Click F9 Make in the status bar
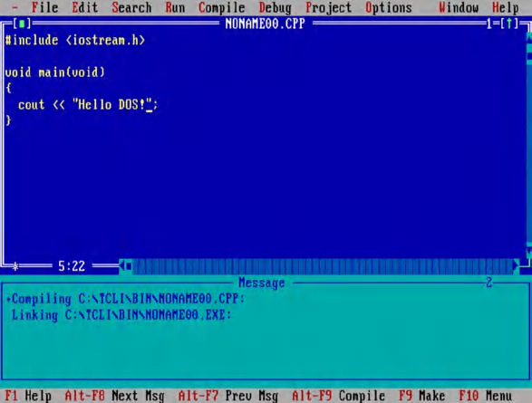 pos(421,396)
